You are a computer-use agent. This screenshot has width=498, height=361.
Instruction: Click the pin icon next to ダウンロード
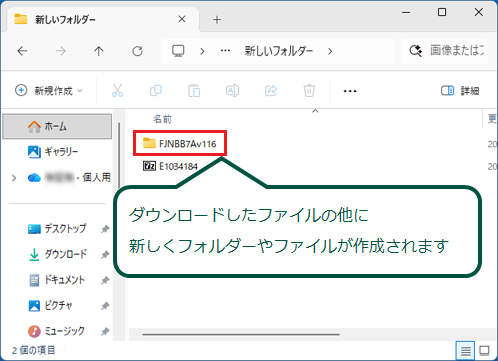105,255
